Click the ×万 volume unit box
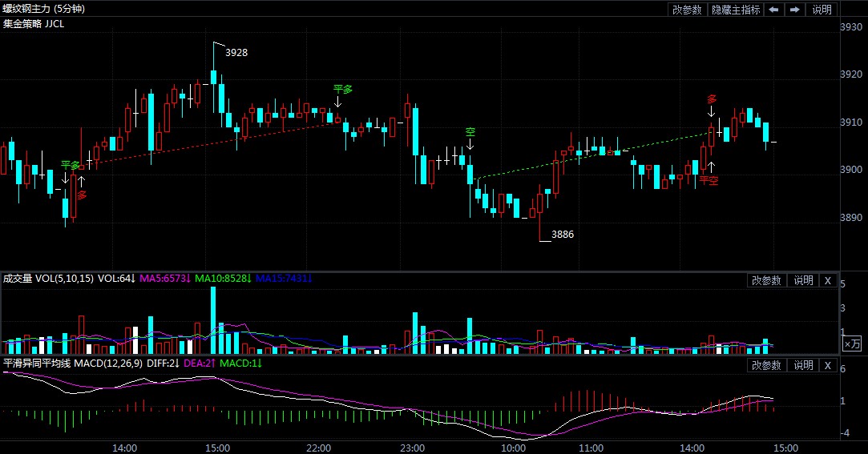 pos(852,344)
